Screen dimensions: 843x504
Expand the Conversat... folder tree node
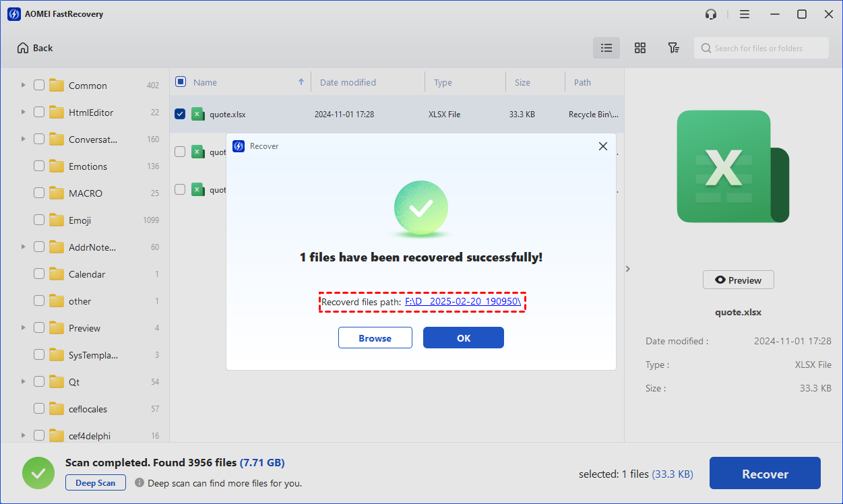pos(23,139)
